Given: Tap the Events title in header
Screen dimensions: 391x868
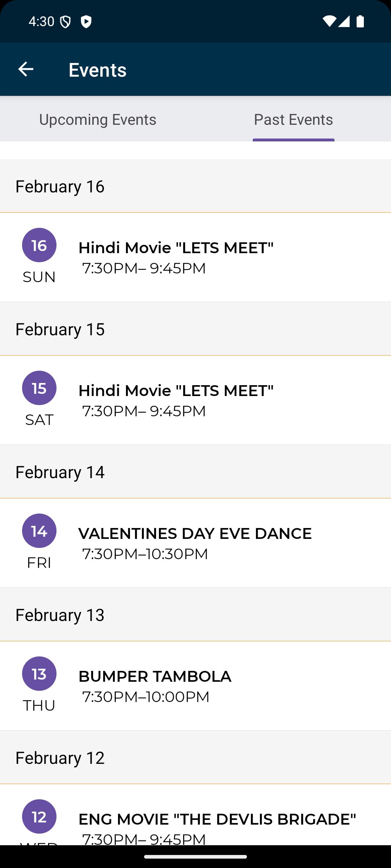Looking at the screenshot, I should tap(97, 70).
